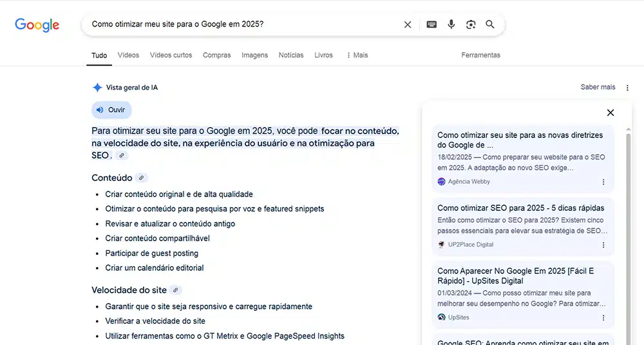
Task: Expand the Mais search filters menu
Action: 357,55
